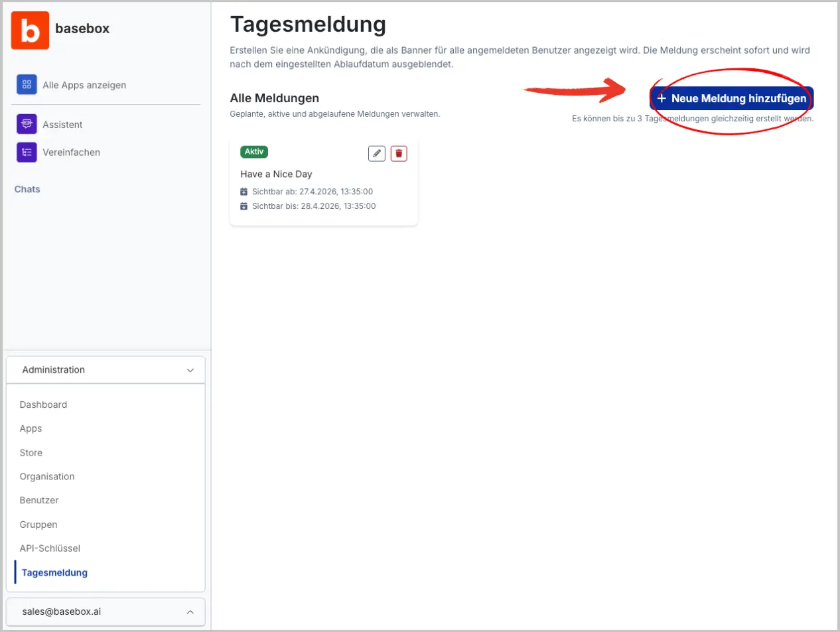Open the Store admin page
Image resolution: width=840 pixels, height=632 pixels.
[x=31, y=453]
